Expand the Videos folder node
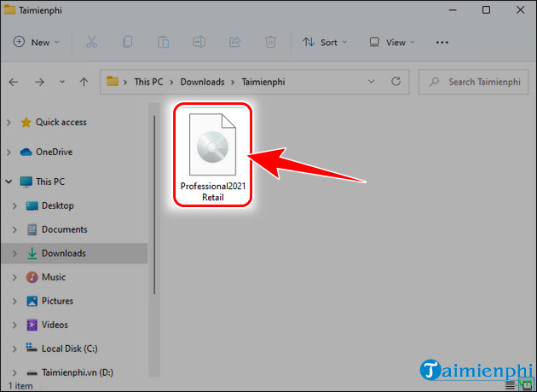This screenshot has height=392, width=537. click(14, 325)
